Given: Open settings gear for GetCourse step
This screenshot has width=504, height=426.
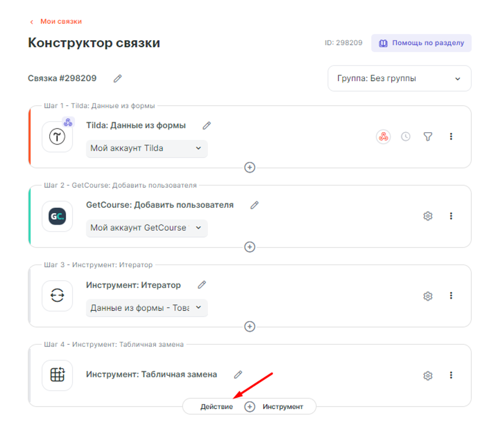Looking at the screenshot, I should (x=428, y=216).
